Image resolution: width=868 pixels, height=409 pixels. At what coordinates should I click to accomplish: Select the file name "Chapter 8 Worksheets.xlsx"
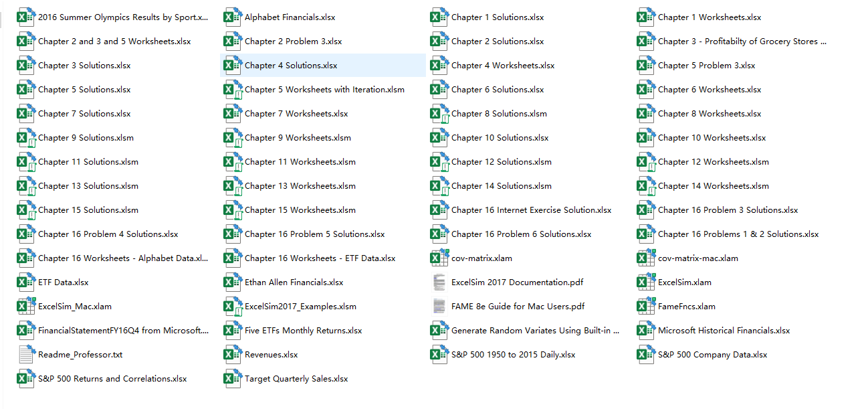point(710,114)
